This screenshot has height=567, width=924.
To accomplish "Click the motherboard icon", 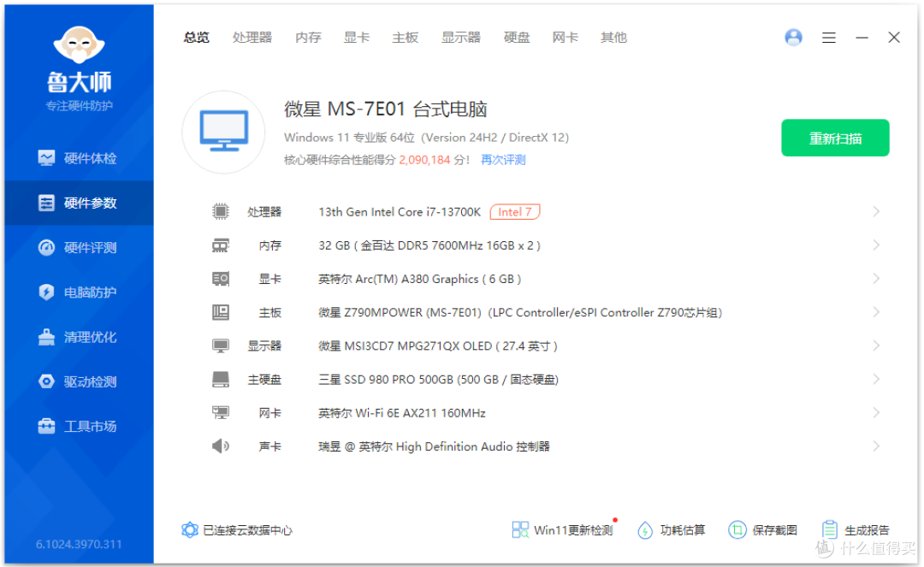I will coord(221,312).
